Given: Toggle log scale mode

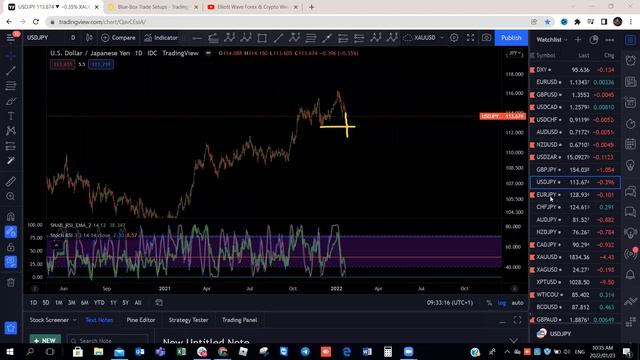Looking at the screenshot, I should tap(502, 303).
